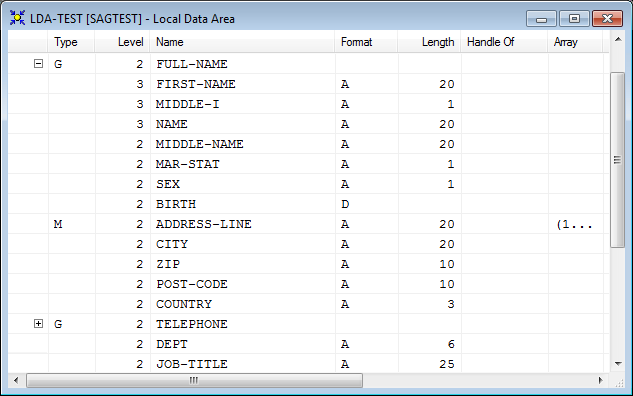Screen dimensions: 633x396
Task: Minimize the Local Data Area window
Action: pos(541,19)
